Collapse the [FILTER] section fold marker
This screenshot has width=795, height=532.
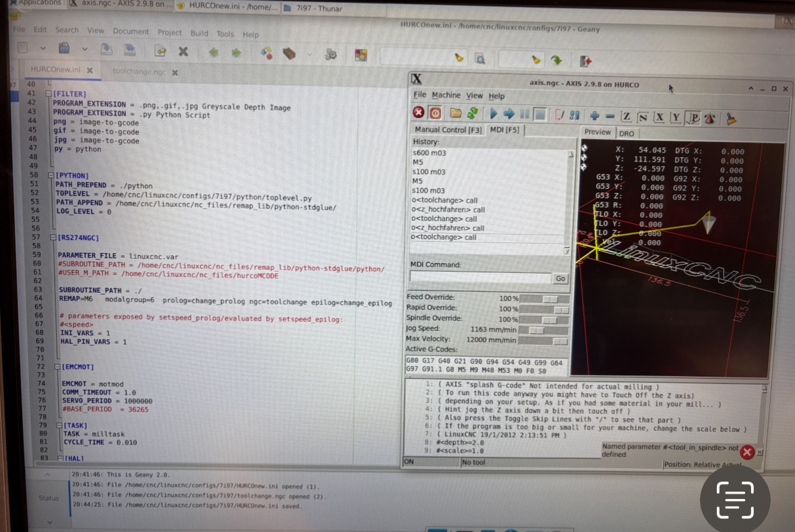tap(48, 94)
